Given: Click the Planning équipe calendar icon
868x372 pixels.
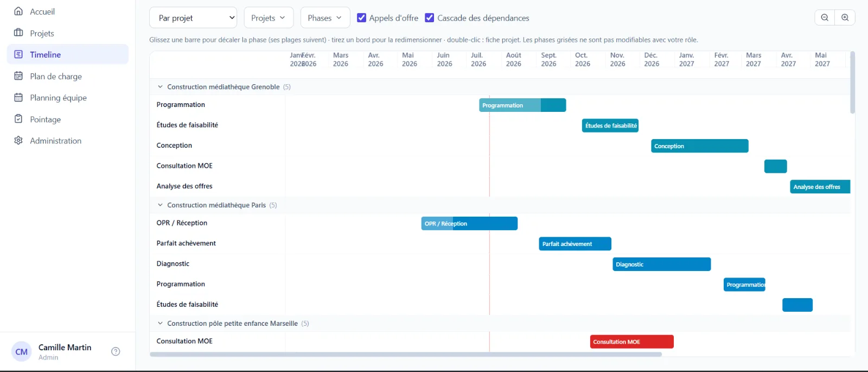Looking at the screenshot, I should (18, 97).
